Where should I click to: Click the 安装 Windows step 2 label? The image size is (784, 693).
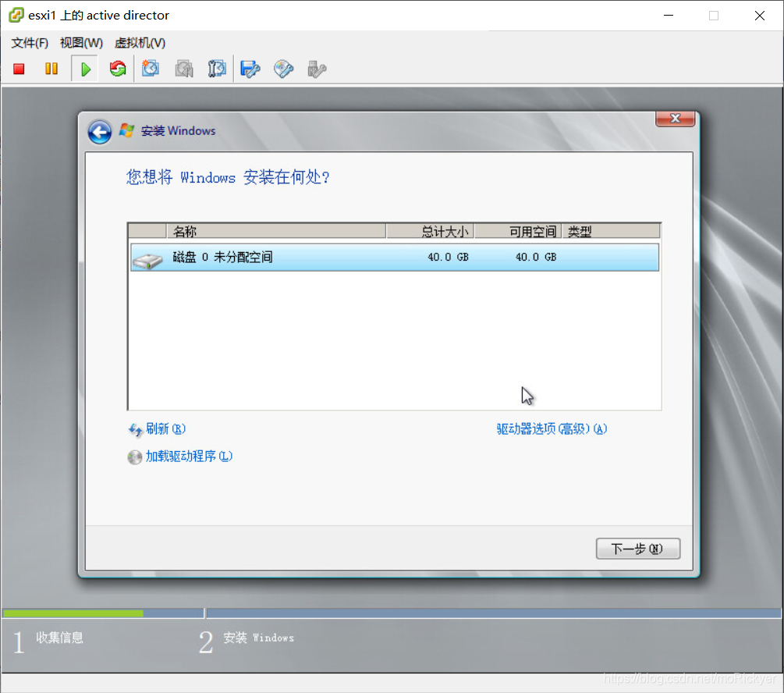[x=258, y=638]
